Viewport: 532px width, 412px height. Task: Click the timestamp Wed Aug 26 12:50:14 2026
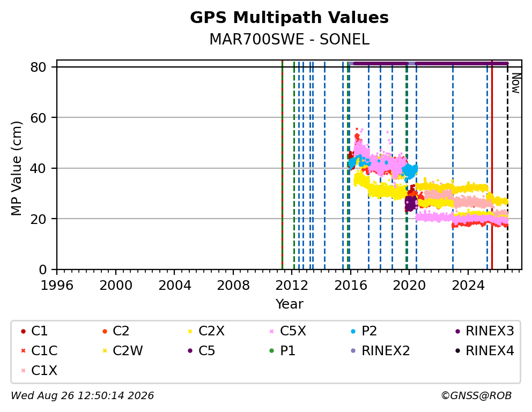pos(83,395)
